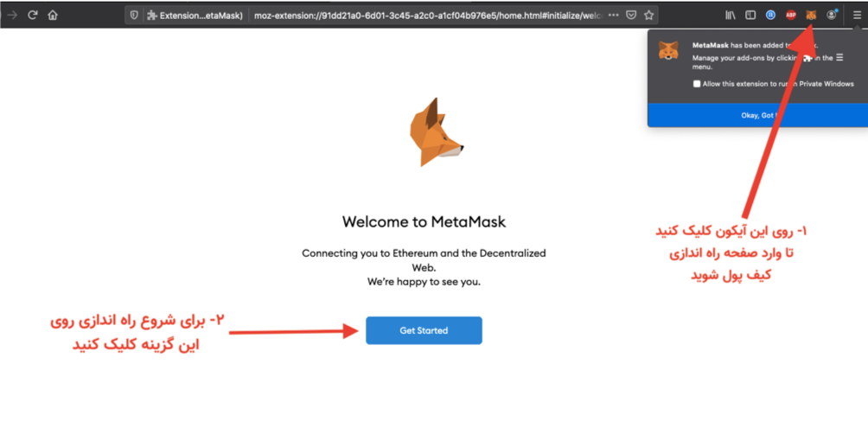This screenshot has width=868, height=428.
Task: Dismiss popup with Okay, Got It
Action: click(758, 115)
